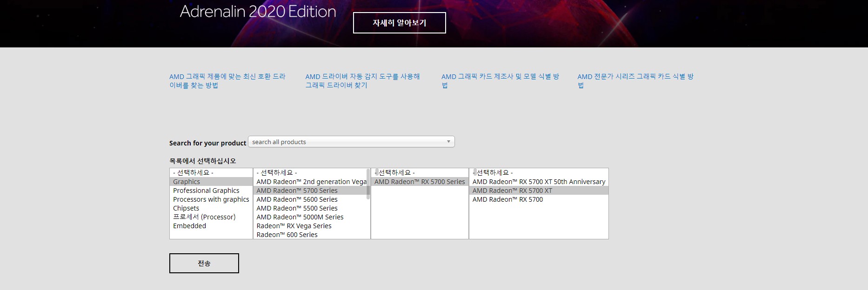Select Chipsets in the category list
Viewport: 868px width, 290px height.
(211, 208)
